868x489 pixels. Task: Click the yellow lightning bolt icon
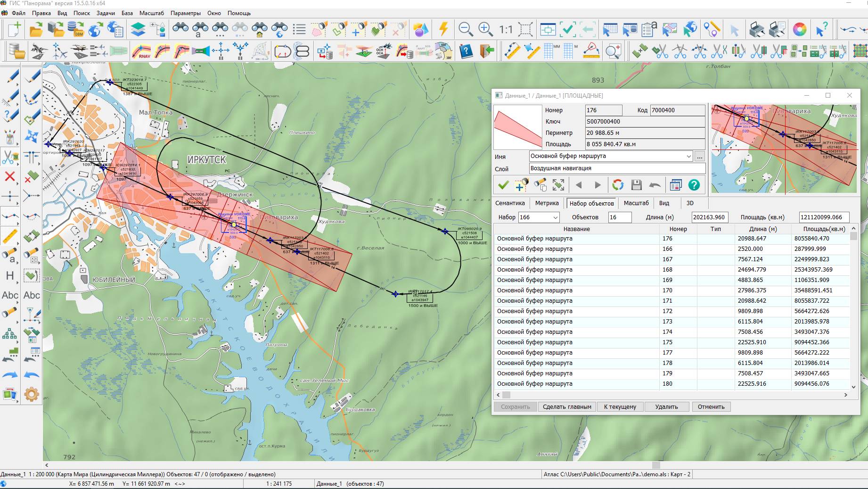point(443,29)
